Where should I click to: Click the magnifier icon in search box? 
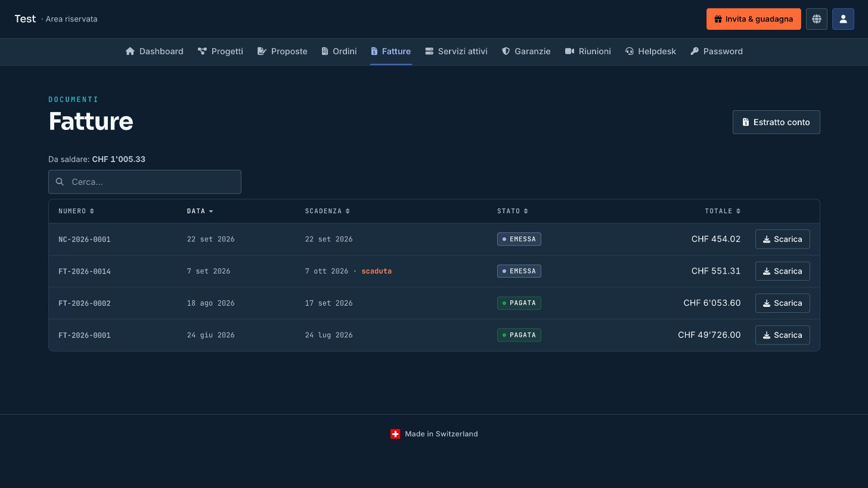(60, 182)
